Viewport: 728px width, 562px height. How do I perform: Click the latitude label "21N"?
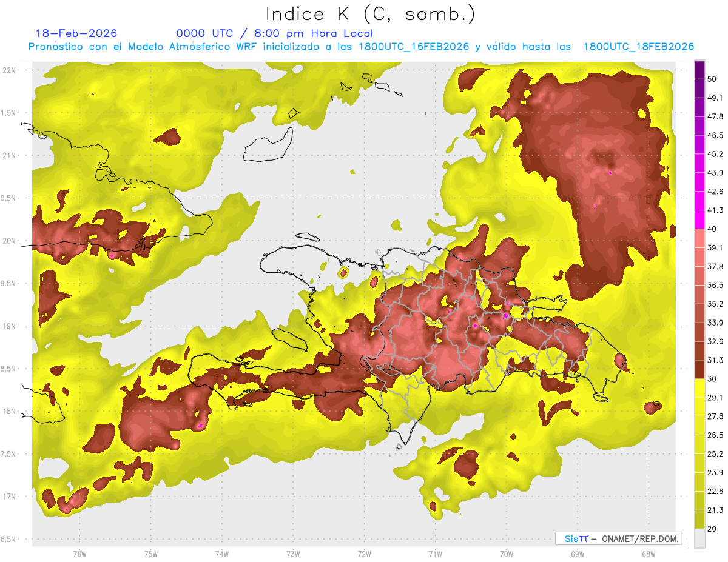coord(9,155)
